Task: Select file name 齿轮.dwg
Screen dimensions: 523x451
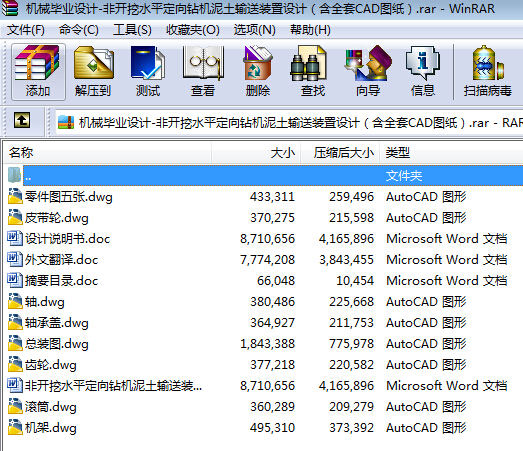Action: pos(51,365)
